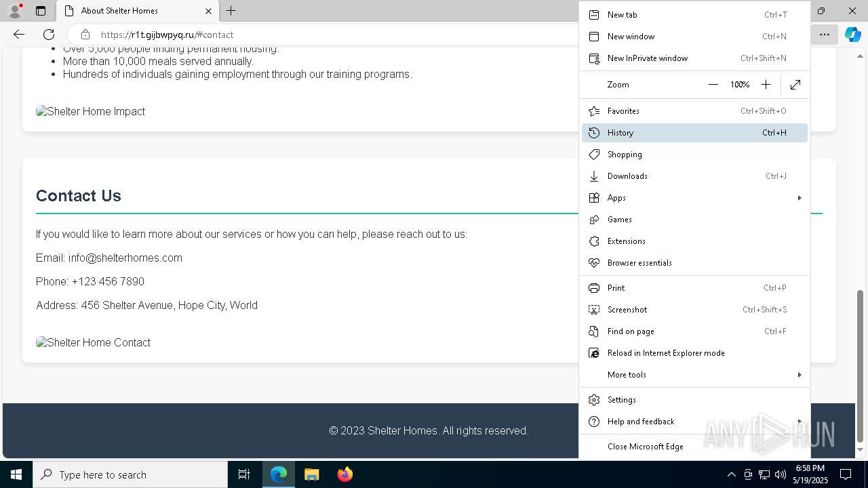
Task: Open the Windows Start menu
Action: pos(16,474)
